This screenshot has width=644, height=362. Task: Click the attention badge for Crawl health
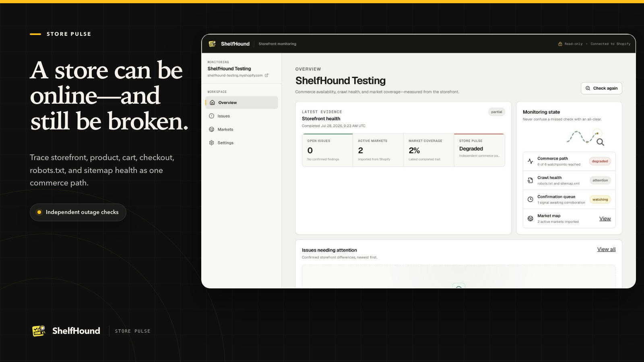coord(600,180)
